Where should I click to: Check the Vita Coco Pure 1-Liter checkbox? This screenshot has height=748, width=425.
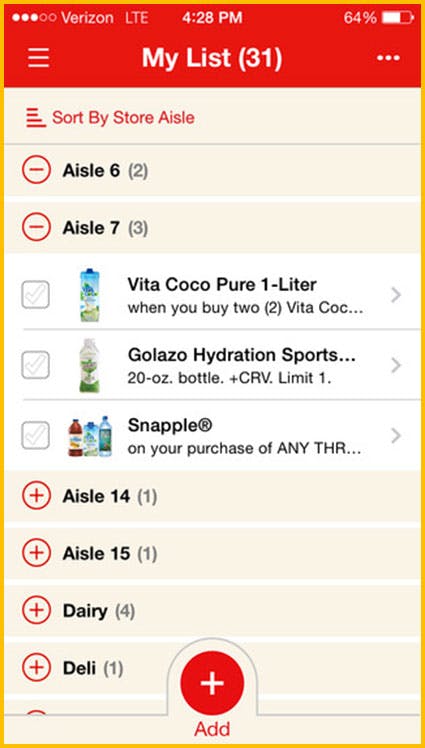pos(36,295)
